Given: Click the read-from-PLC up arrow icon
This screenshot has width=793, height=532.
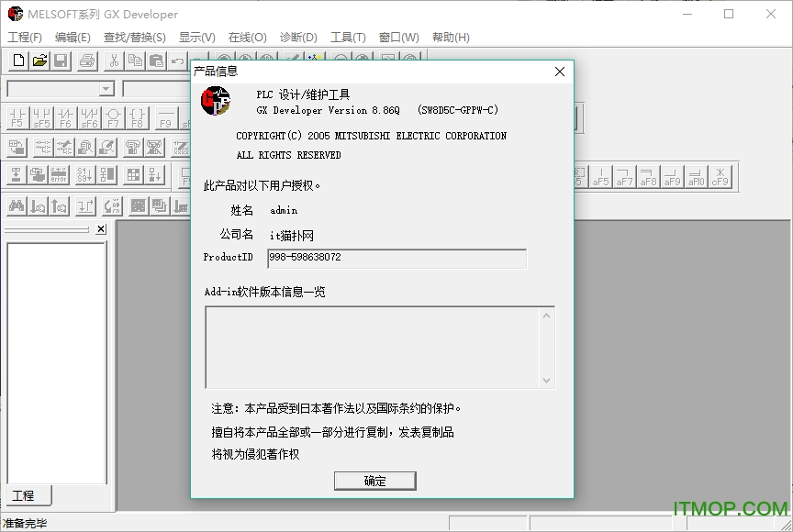Looking at the screenshot, I should (59, 206).
